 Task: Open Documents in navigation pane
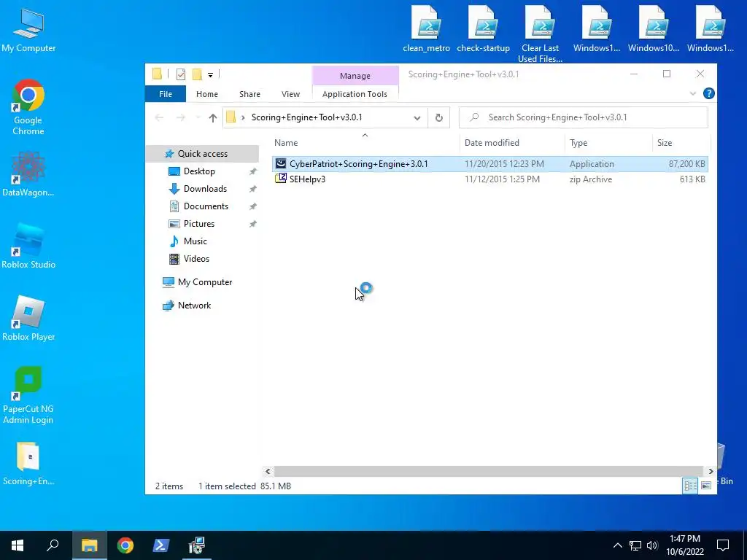point(206,206)
